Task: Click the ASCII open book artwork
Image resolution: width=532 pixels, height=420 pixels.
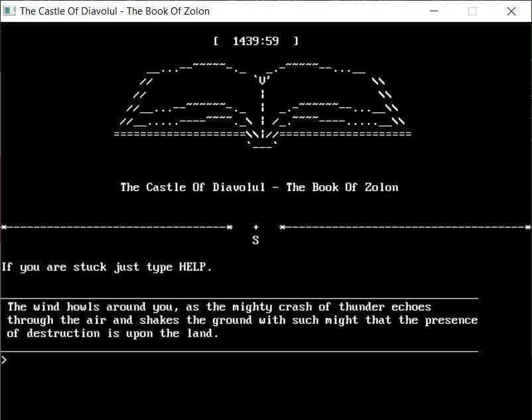Action: (x=263, y=105)
